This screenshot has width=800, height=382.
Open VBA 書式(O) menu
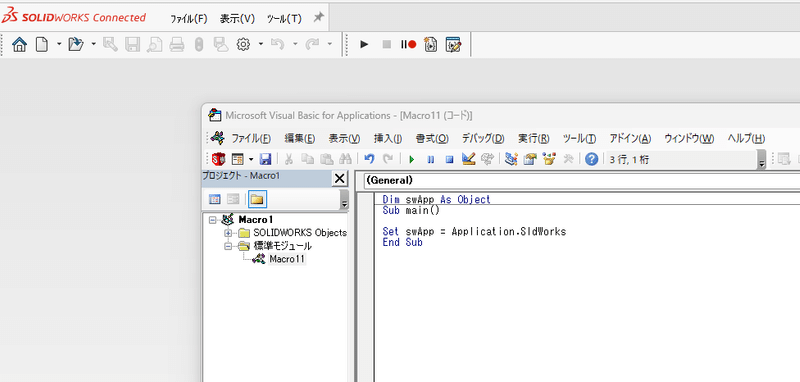(432, 138)
